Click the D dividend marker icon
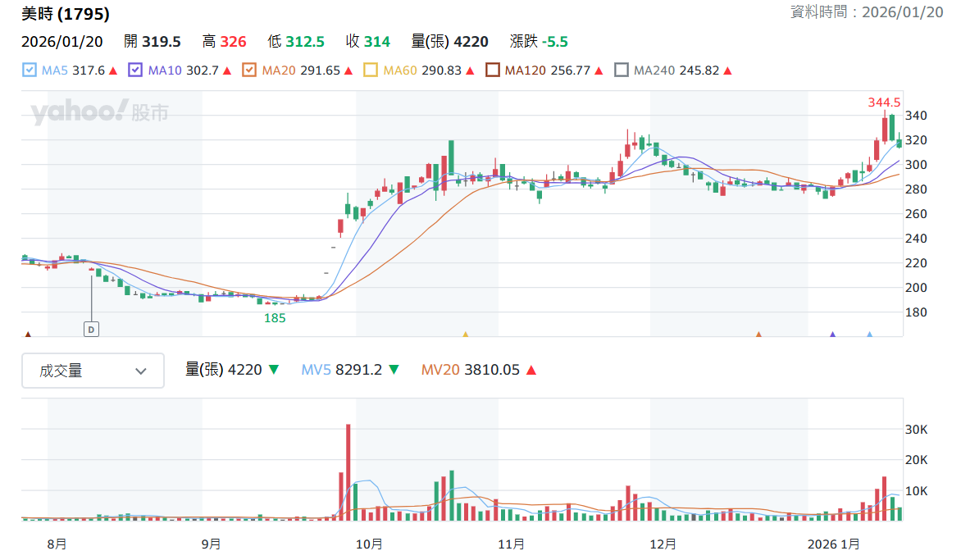 [x=91, y=329]
